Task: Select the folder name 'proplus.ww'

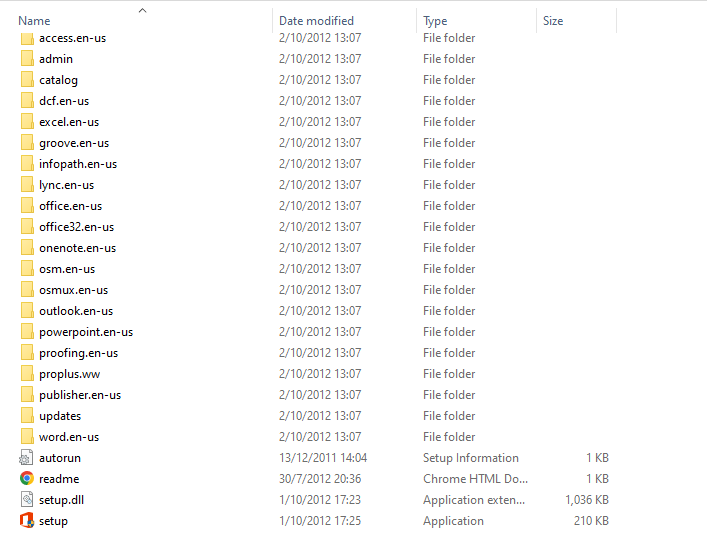Action: click(69, 374)
